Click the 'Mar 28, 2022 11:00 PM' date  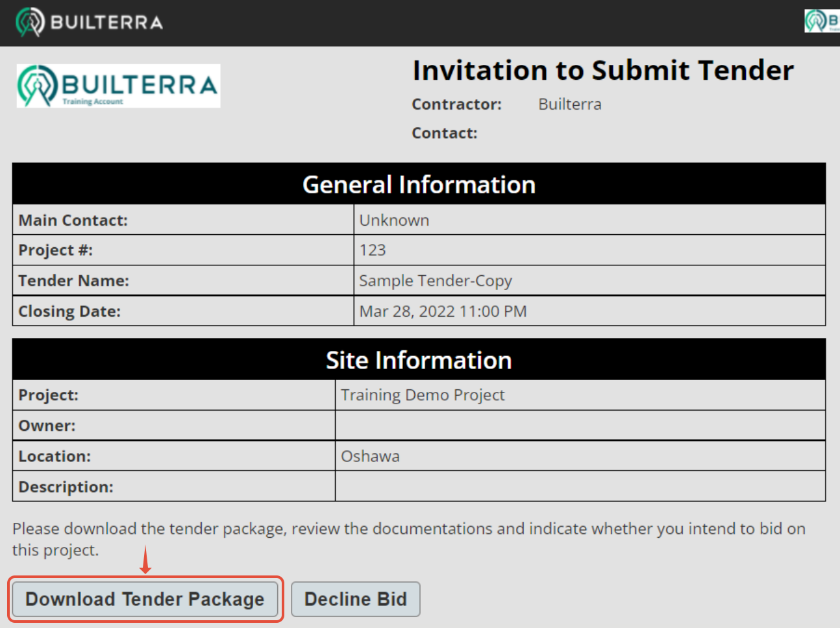tap(443, 311)
